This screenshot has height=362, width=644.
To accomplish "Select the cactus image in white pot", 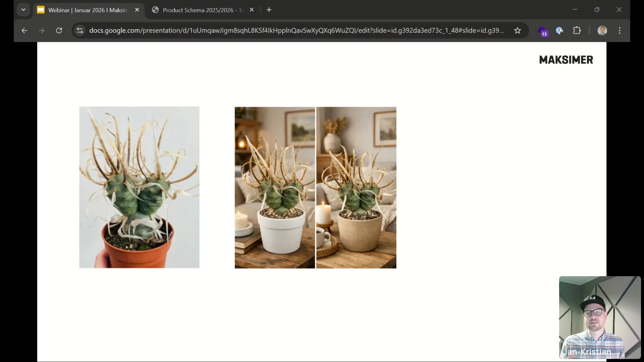I will pyautogui.click(x=275, y=187).
